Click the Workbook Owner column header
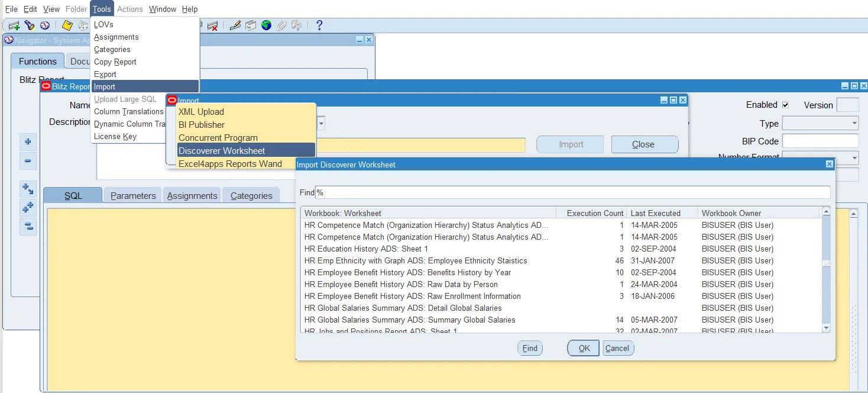The image size is (868, 393). [x=759, y=213]
